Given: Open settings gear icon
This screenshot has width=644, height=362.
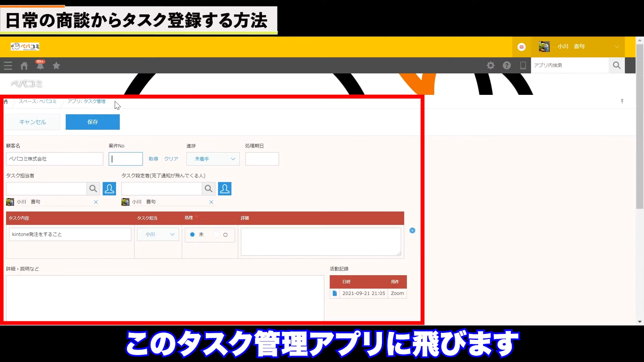Looking at the screenshot, I should (491, 65).
